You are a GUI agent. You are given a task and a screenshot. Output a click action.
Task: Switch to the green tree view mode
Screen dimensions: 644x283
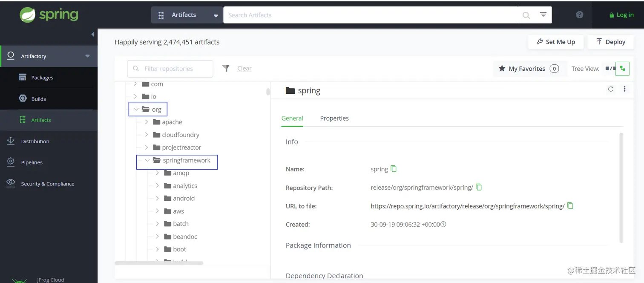(x=623, y=68)
